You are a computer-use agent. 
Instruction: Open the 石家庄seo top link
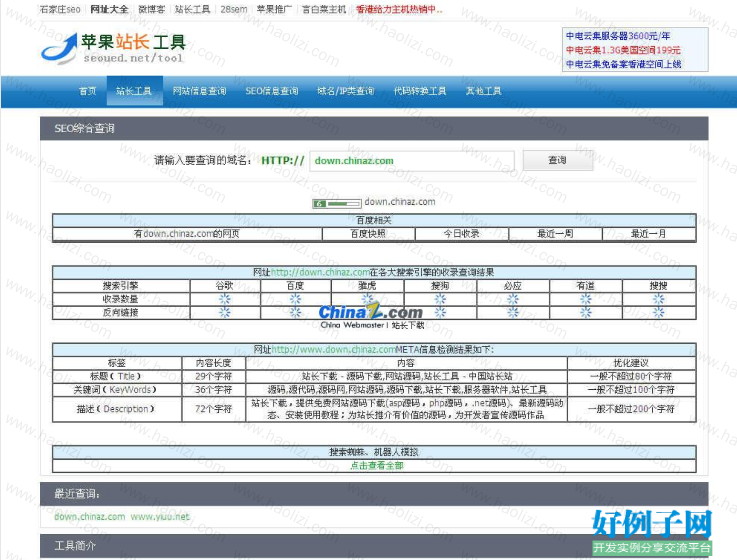pos(60,9)
